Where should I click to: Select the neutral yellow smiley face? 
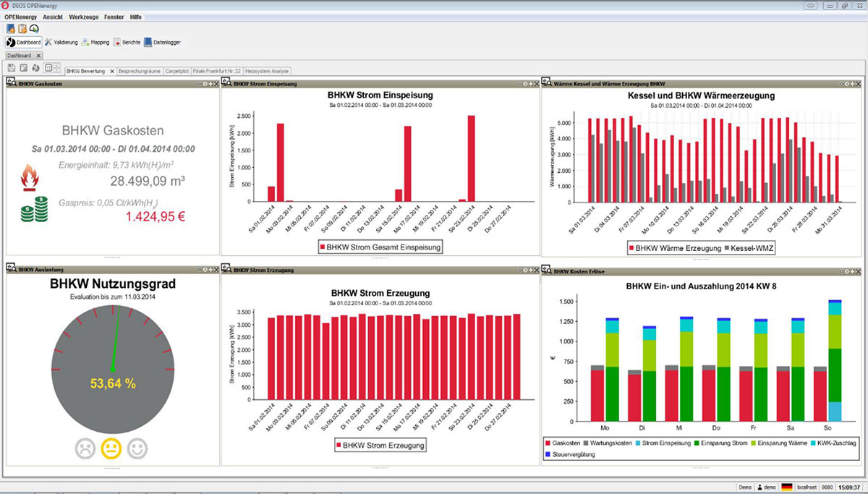coord(111,449)
